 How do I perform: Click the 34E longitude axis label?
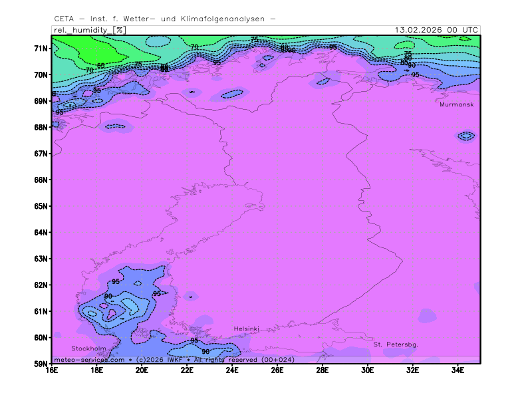458,370
